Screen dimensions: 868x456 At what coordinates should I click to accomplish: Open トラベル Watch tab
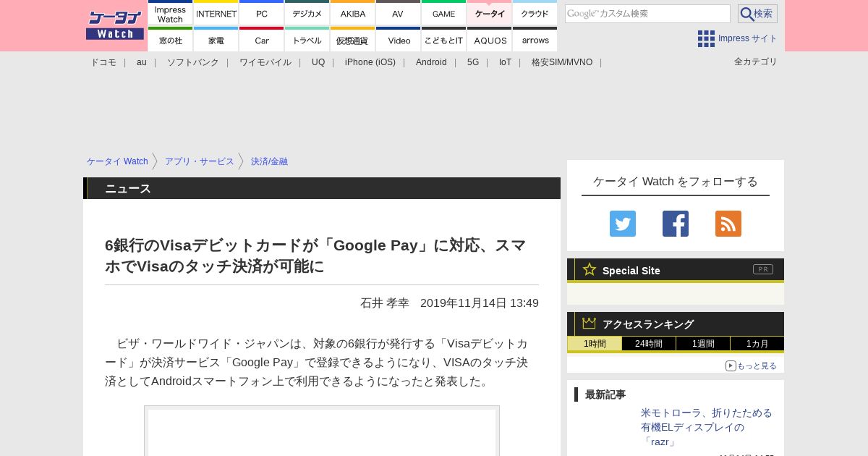[x=307, y=40]
